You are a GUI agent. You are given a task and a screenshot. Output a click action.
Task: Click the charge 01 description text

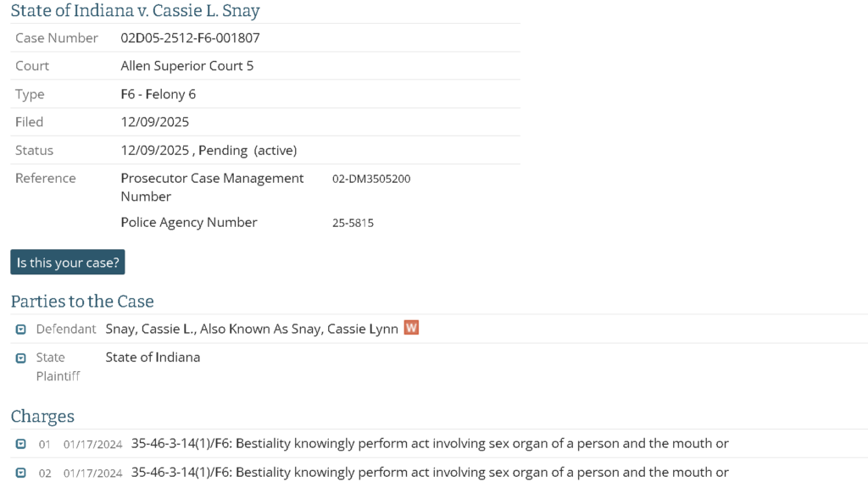pos(430,443)
